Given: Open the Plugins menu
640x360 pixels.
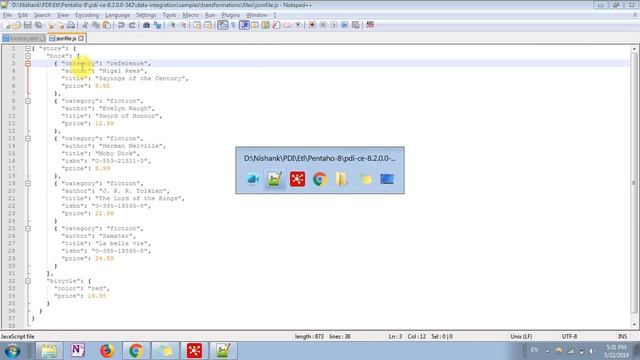Looking at the screenshot, I should (231, 15).
